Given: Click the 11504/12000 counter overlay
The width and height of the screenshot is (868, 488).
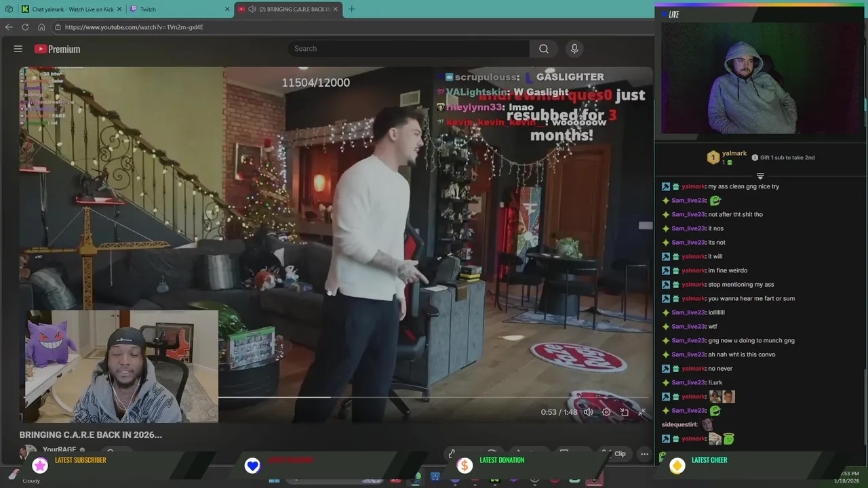Looking at the screenshot, I should tap(316, 83).
